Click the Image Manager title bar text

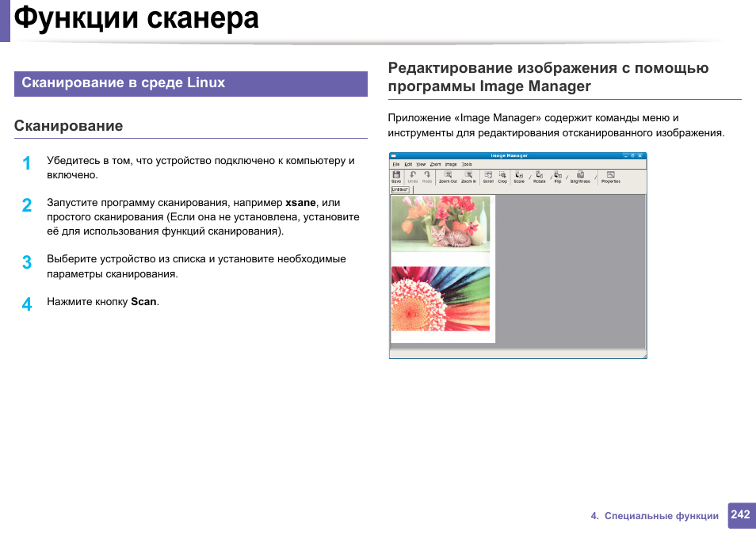tap(509, 156)
